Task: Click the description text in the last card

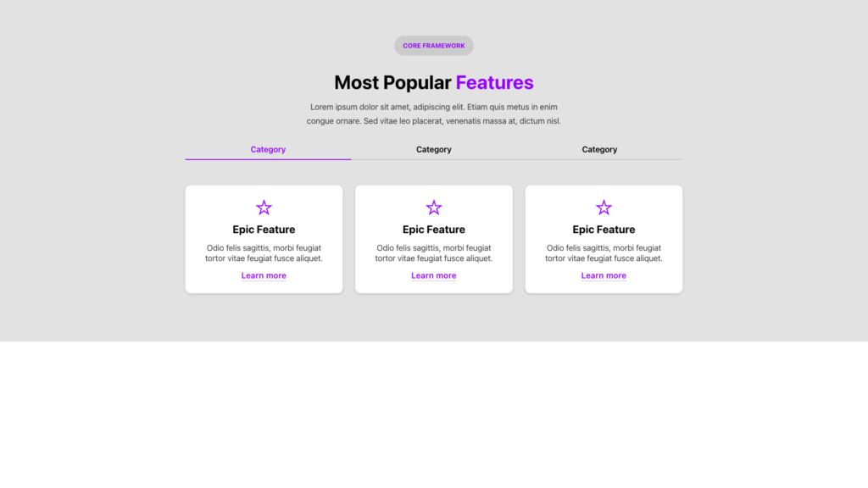Action: coord(604,253)
